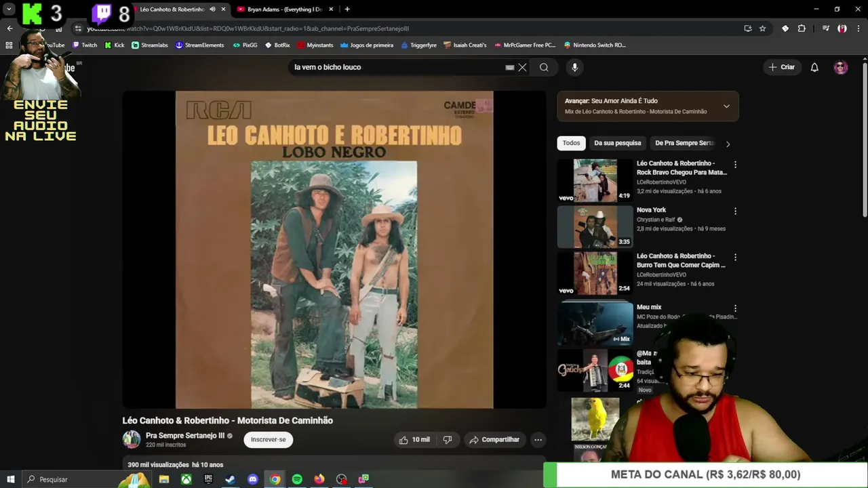Open the PixGG bookmark
Image resolution: width=868 pixels, height=488 pixels.
click(245, 45)
